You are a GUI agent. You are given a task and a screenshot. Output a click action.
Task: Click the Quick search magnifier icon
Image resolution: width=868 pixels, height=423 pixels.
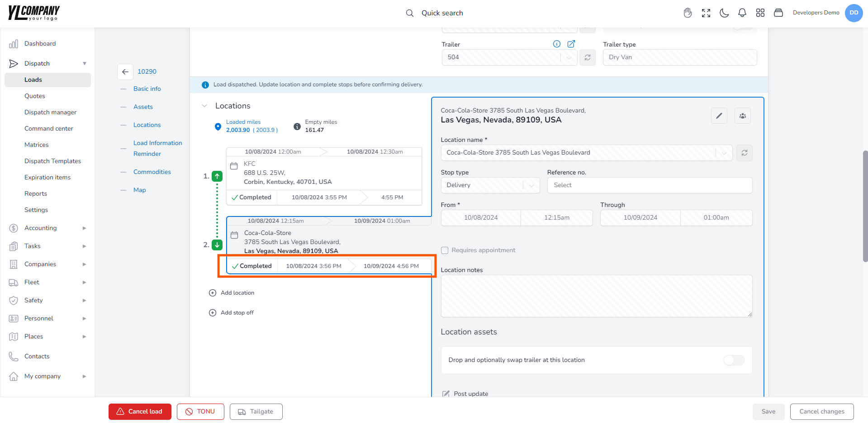[409, 13]
